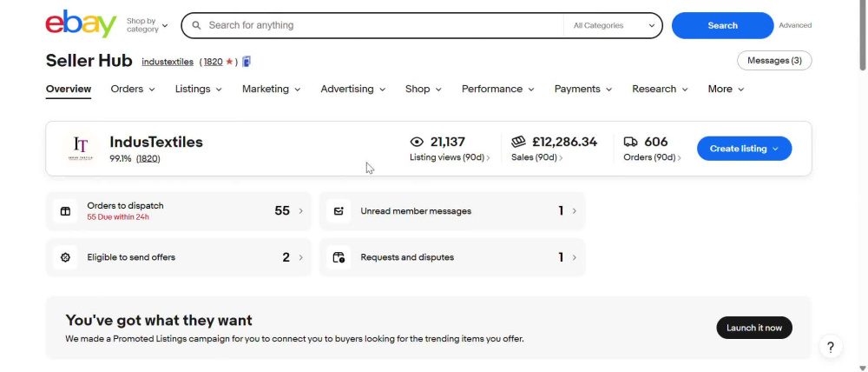The width and height of the screenshot is (868, 372).
Task: Click the magnifier icon in search box
Action: (196, 25)
